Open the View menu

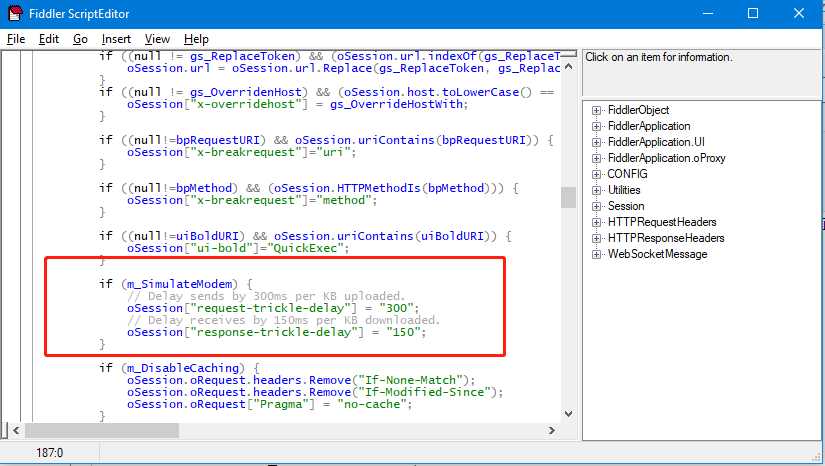point(157,39)
